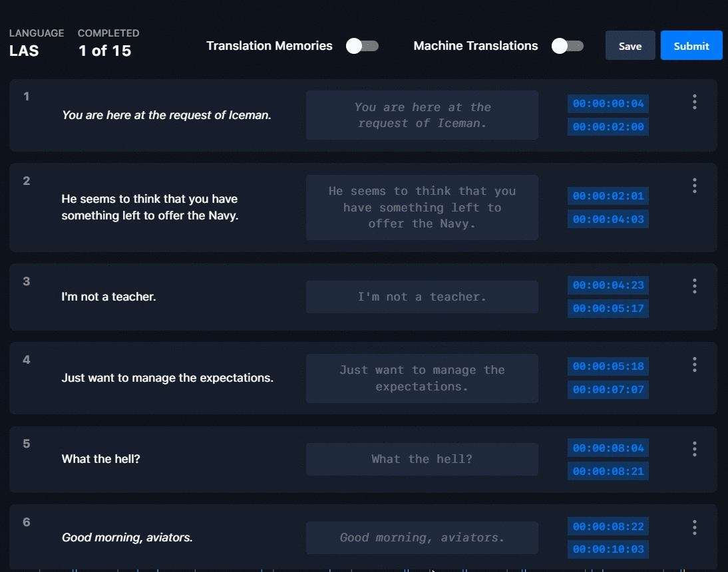This screenshot has height=572, width=728.
Task: Select end timecode 00:00:07:07
Action: click(x=608, y=390)
